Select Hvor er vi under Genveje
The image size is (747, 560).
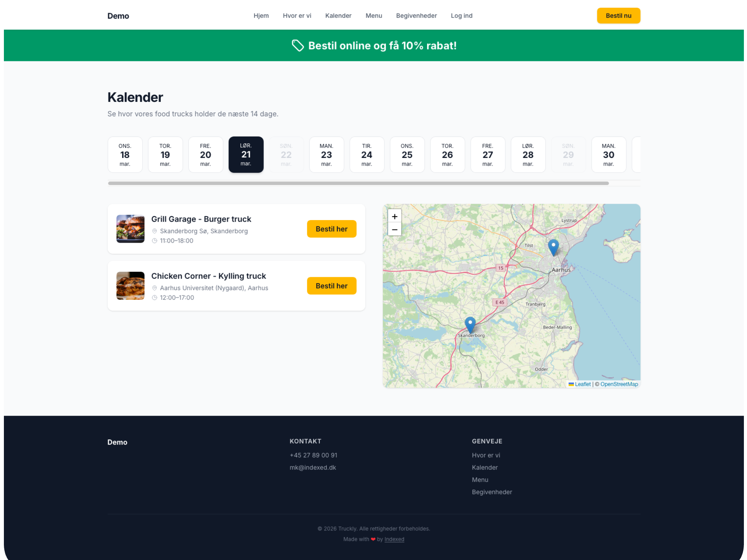click(x=486, y=455)
